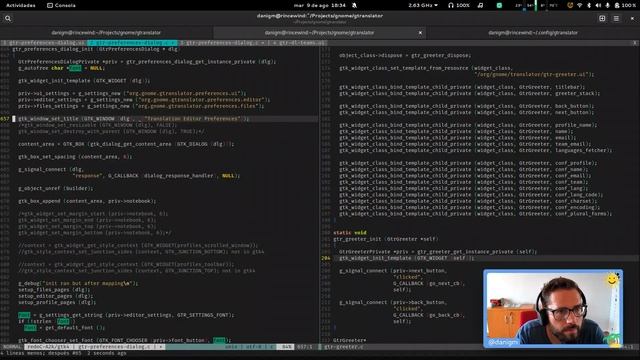Close the active middle terminal tab
The height and width of the screenshot is (360, 640).
[420, 33]
